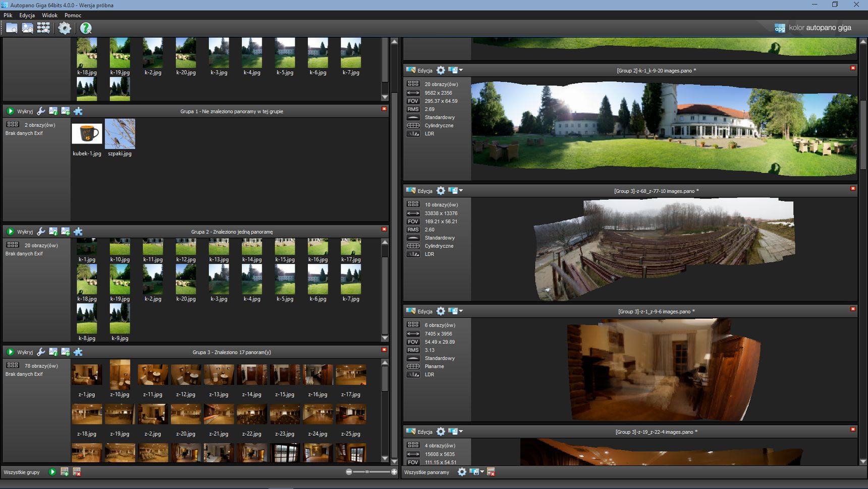
Task: Click the gear icon next to Wszystkie panoramy
Action: [462, 472]
